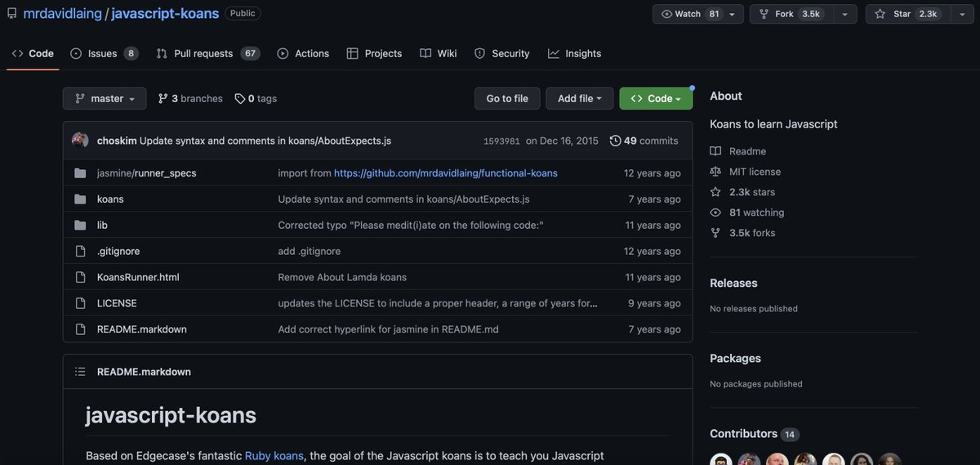Click the README.markdown file icon in file list
980x465 pixels.
pyautogui.click(x=80, y=329)
